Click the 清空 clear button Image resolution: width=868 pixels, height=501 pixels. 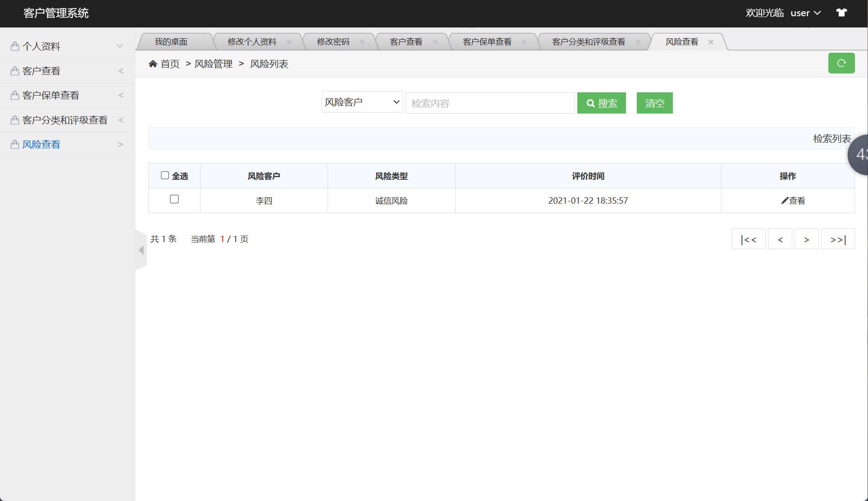pyautogui.click(x=654, y=103)
